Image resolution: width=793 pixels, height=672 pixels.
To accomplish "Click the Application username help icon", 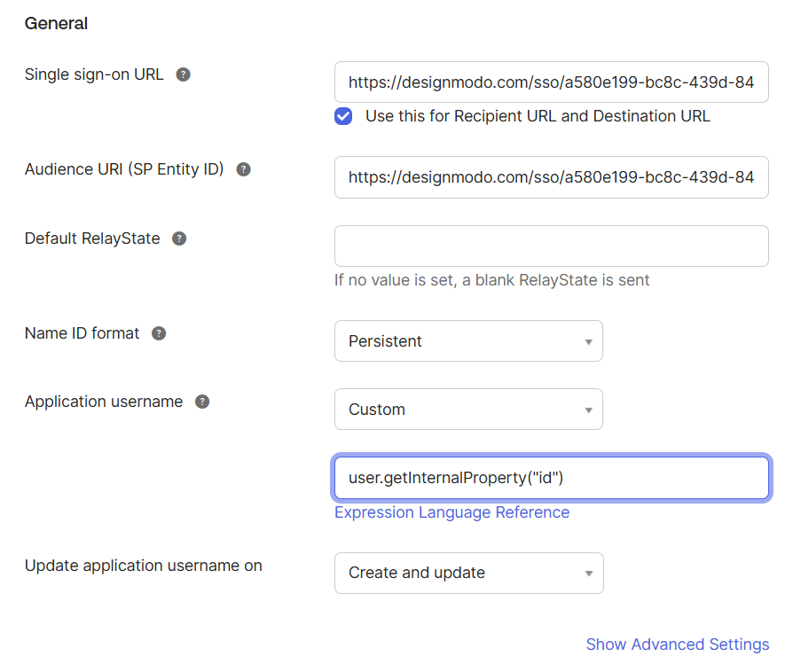I will click(202, 402).
